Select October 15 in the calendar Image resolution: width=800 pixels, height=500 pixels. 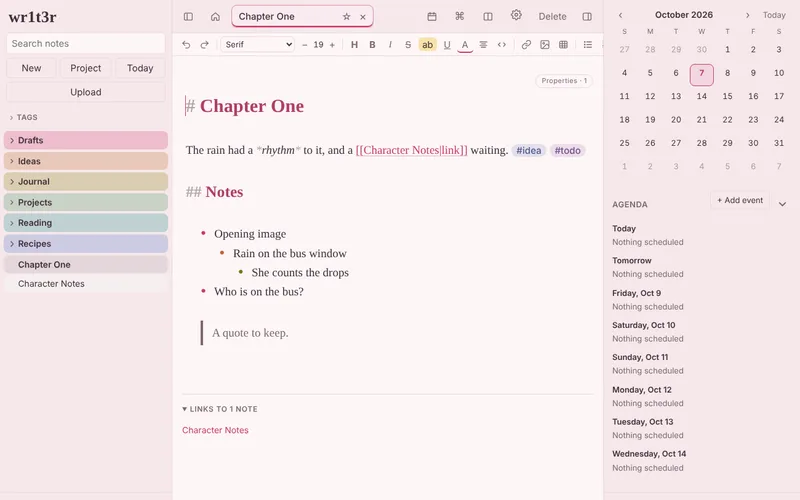click(728, 96)
